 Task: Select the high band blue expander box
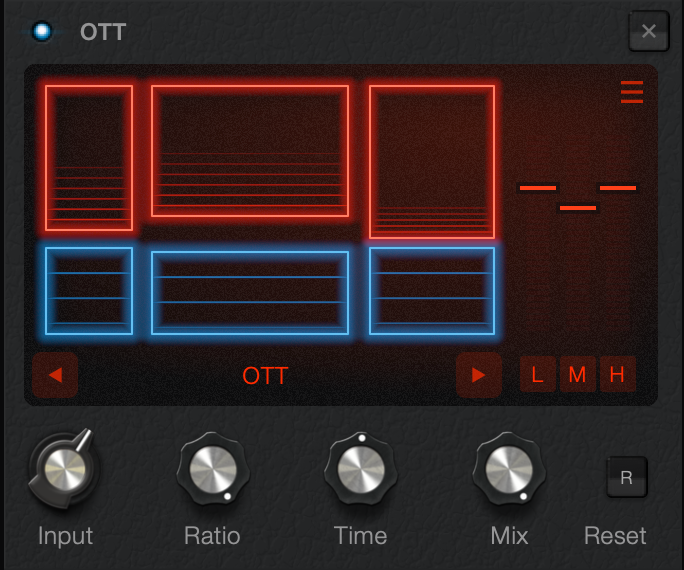coord(432,291)
